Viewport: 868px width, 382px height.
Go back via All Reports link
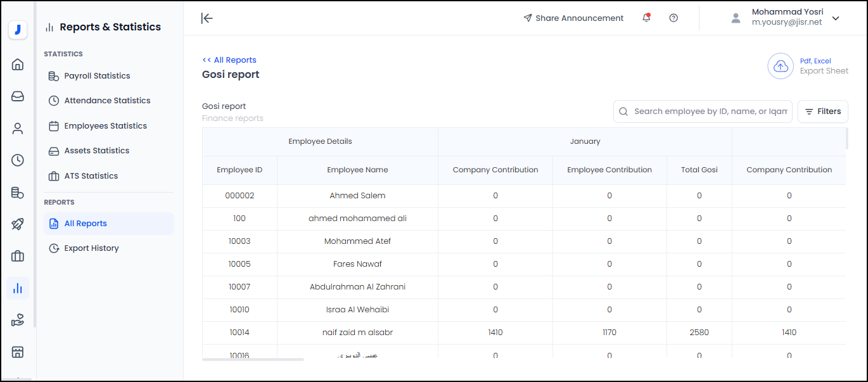(x=229, y=60)
